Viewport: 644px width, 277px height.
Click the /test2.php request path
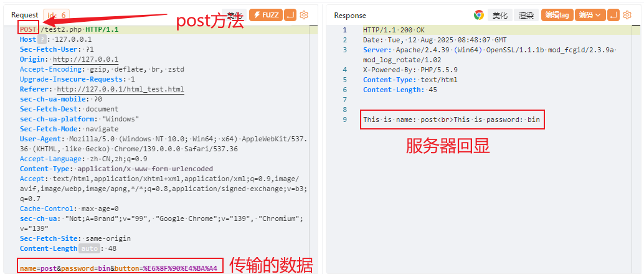62,29
